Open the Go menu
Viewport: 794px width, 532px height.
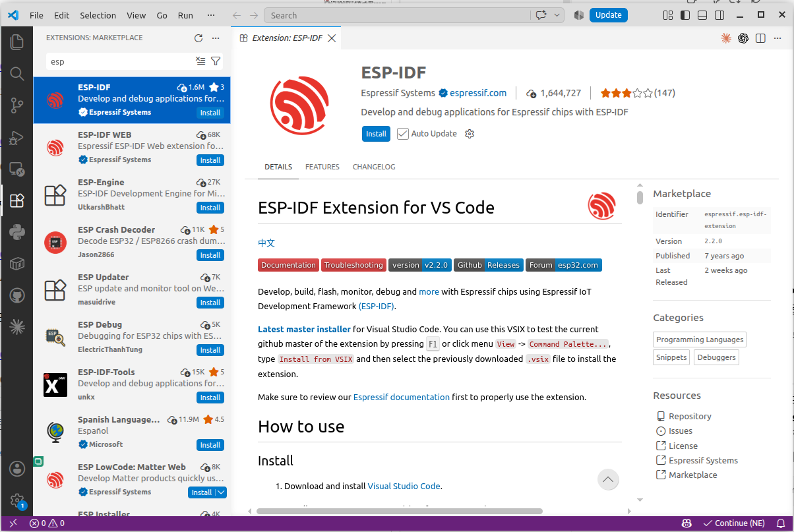(162, 15)
